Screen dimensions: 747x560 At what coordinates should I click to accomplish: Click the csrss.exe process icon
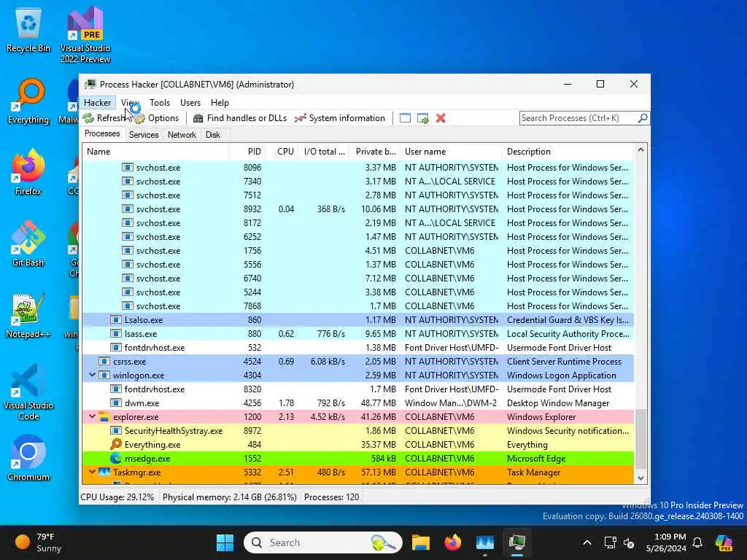[104, 362]
